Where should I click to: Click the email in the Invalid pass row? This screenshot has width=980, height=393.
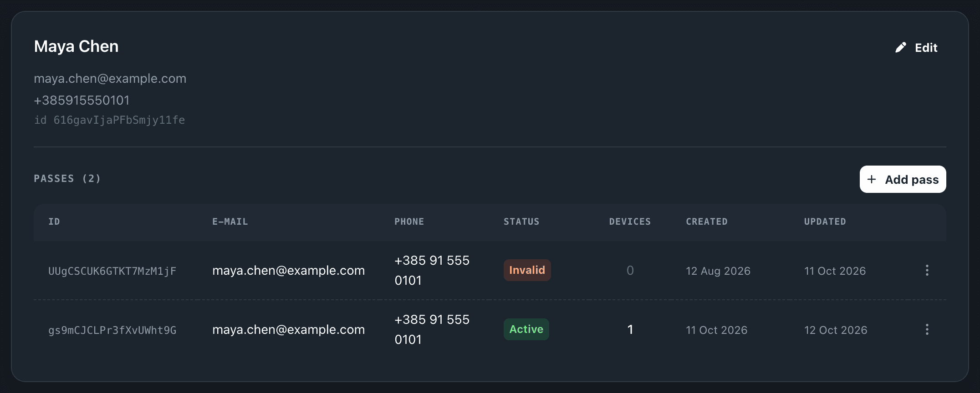coord(288,271)
